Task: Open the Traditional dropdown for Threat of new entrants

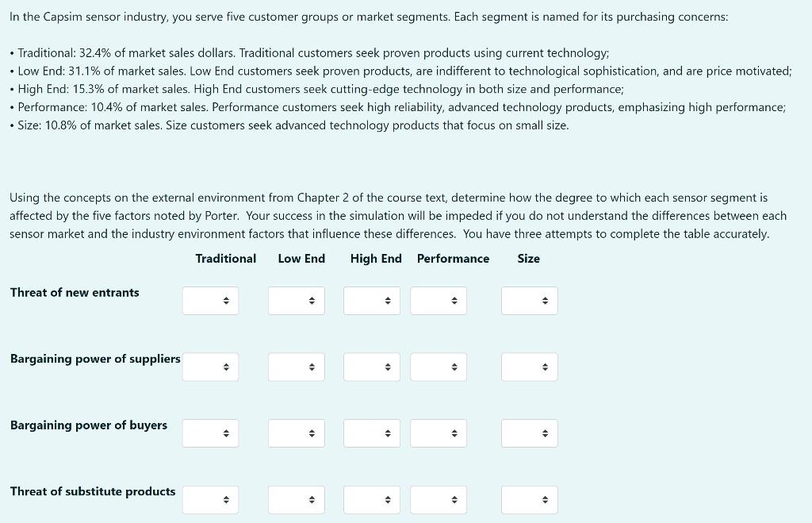Action: pyautogui.click(x=210, y=300)
